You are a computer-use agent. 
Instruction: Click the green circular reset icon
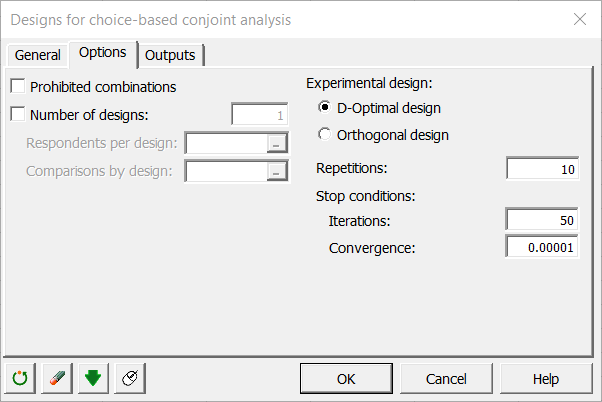pos(20,379)
